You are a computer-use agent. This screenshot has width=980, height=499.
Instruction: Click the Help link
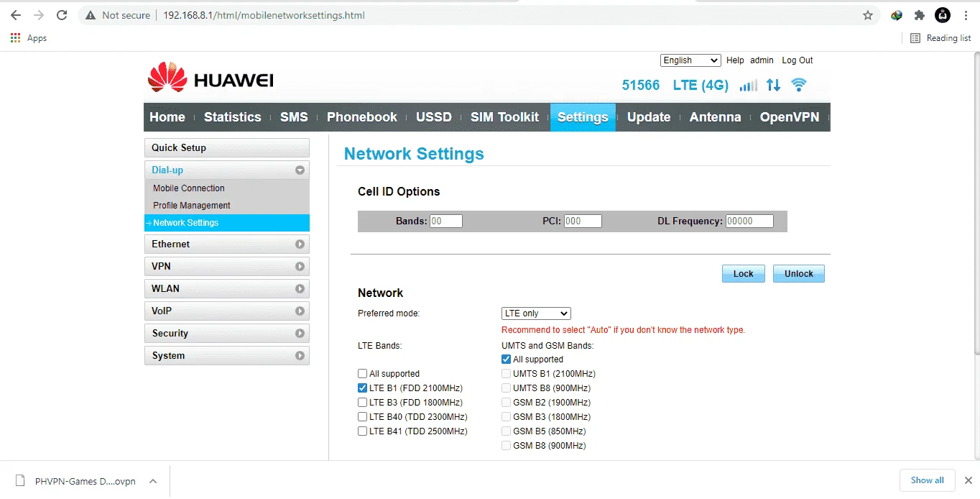coord(735,60)
